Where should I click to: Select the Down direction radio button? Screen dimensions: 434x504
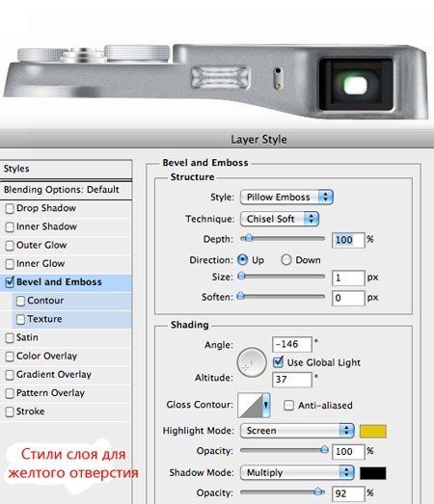point(286,260)
